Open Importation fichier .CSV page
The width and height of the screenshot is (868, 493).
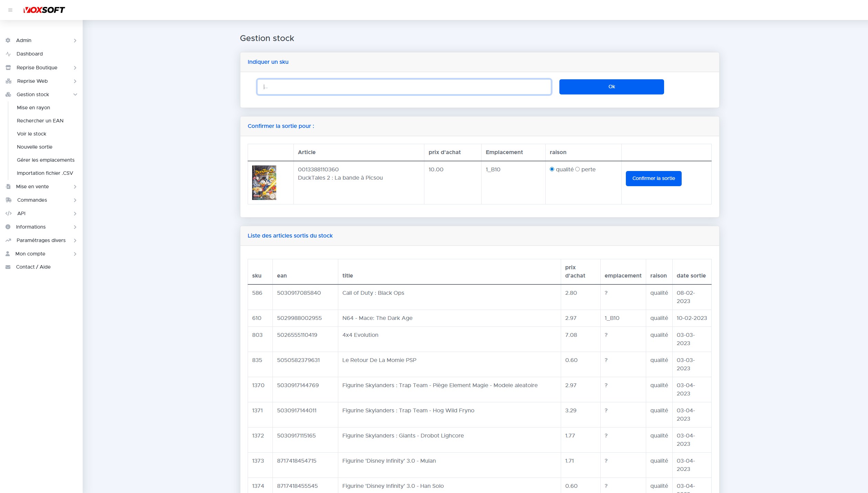(x=45, y=173)
